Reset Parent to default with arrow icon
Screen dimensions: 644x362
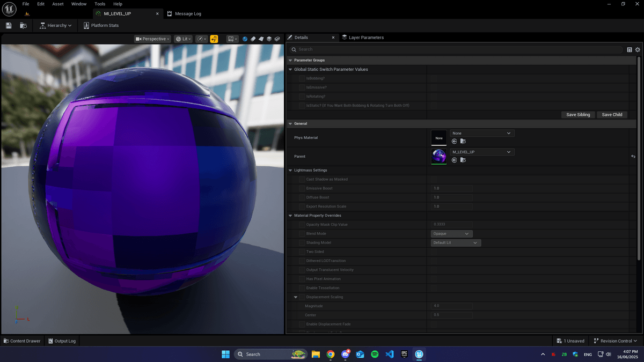click(x=633, y=156)
